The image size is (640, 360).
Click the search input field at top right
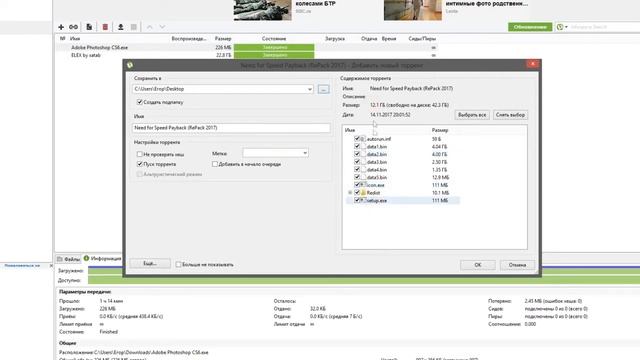[x=604, y=27]
